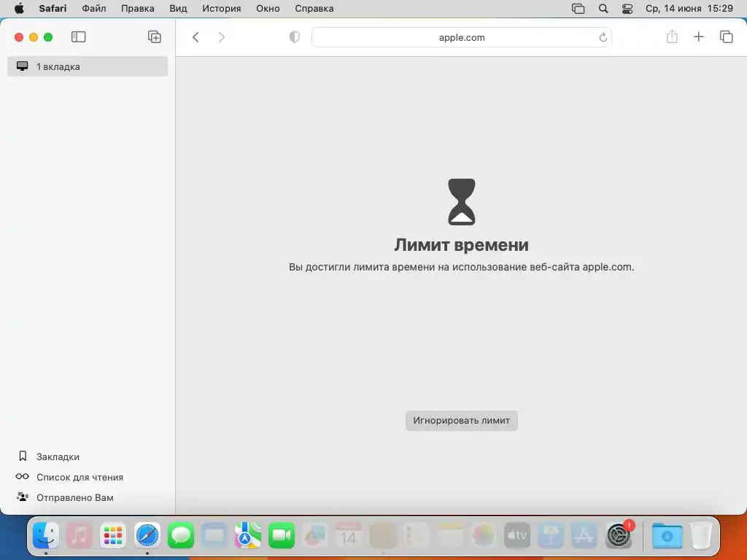Click the hourglass icon above the heading
Viewport: 747px width, 560px height.
point(462,202)
